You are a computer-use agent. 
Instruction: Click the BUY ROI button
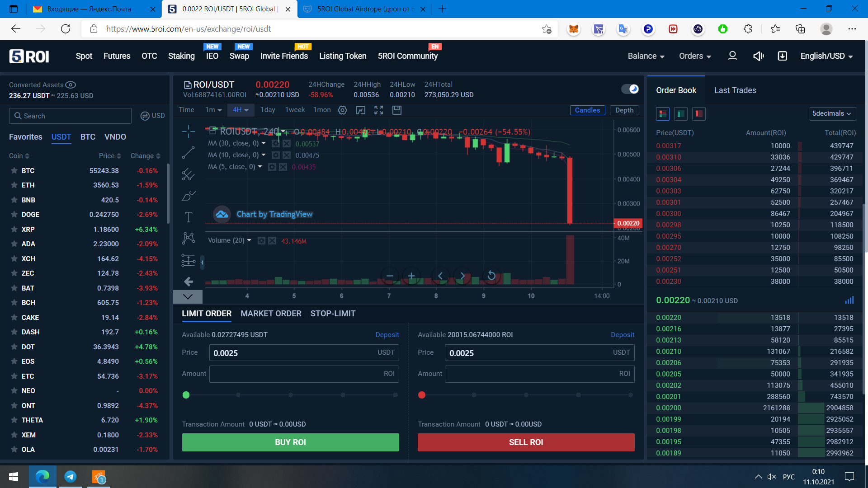291,442
